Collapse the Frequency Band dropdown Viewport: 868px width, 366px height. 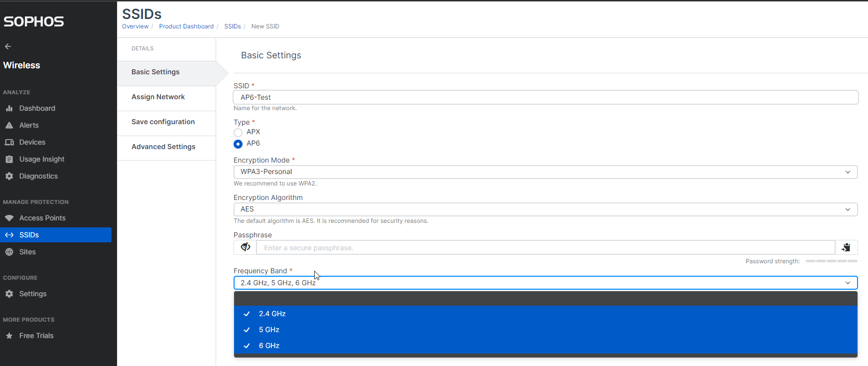(x=847, y=283)
